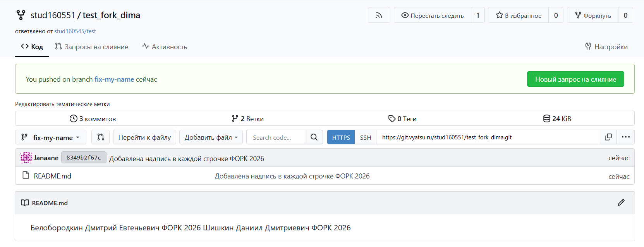The image size is (644, 247).
Task: Focus the Search code input field
Action: pos(275,137)
